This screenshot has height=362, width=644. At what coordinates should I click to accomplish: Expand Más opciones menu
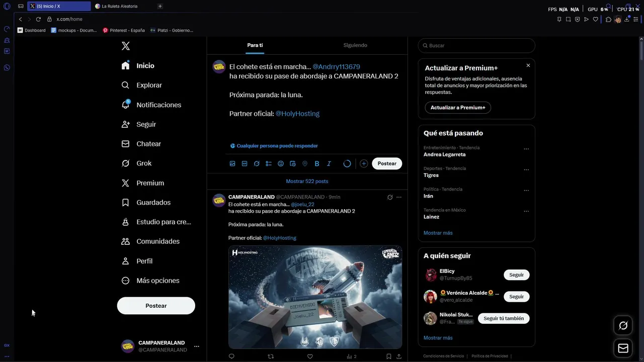point(150,281)
